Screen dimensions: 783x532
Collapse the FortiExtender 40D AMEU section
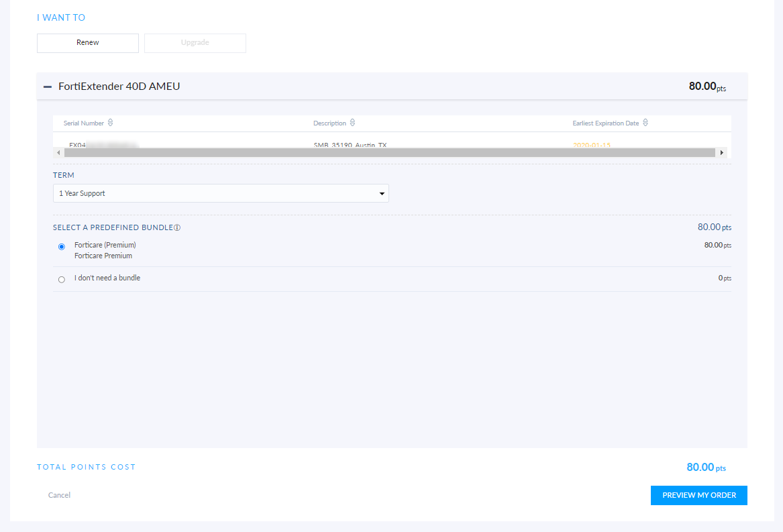[48, 87]
